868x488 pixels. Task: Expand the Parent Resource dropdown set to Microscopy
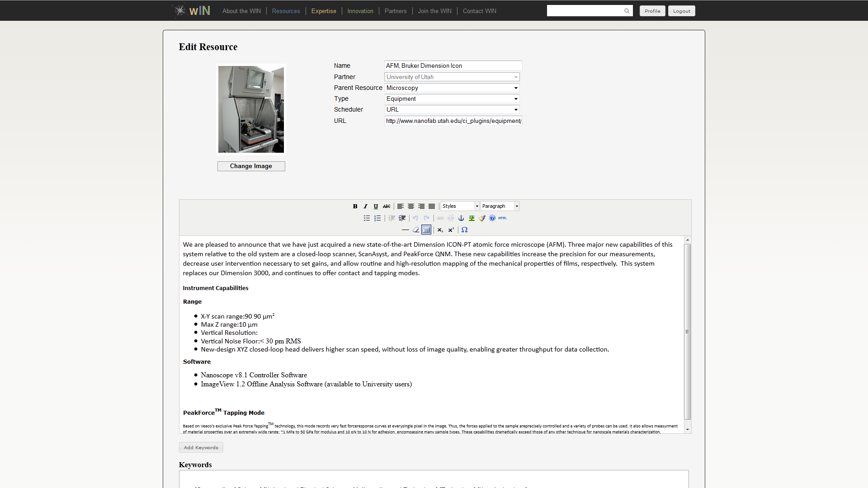pyautogui.click(x=452, y=88)
